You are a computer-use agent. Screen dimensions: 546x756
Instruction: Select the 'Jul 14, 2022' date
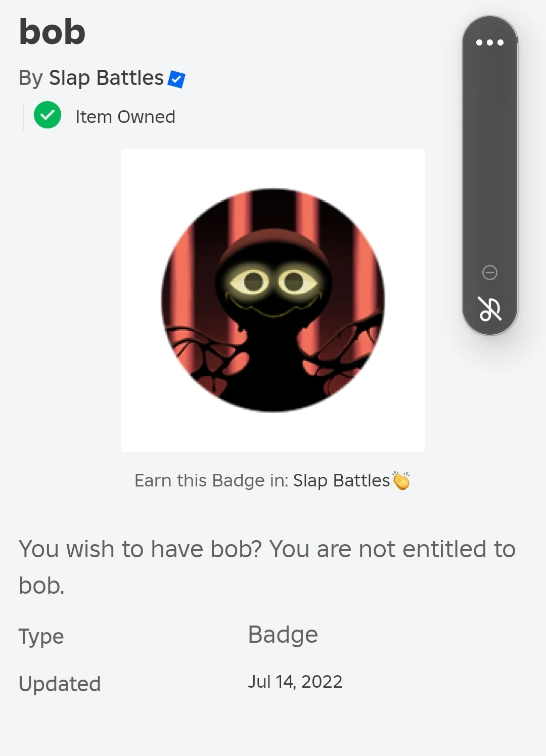click(295, 682)
